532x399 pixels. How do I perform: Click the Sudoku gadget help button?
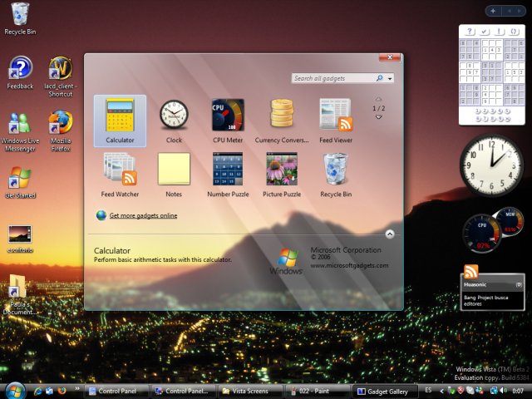pyautogui.click(x=470, y=32)
